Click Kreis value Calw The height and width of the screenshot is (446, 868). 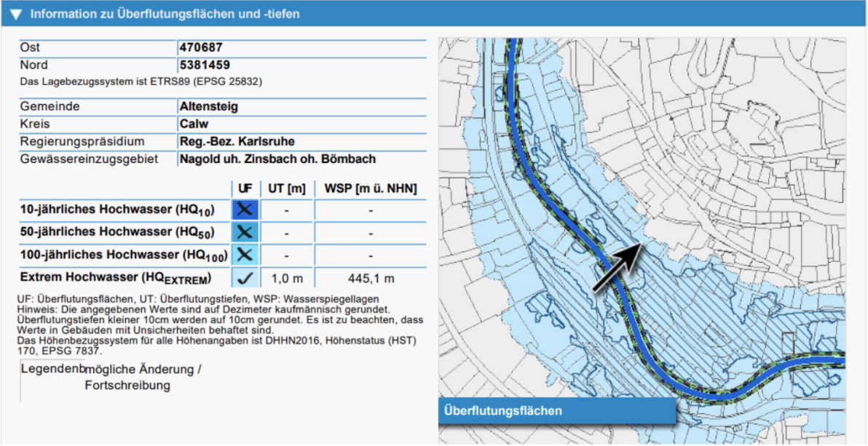[x=194, y=124]
